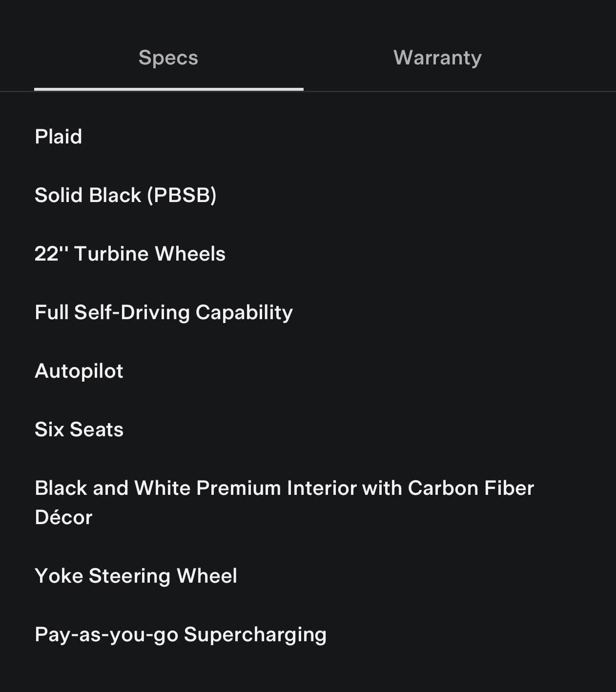Switch to the Specs tab
Viewport: 616px width, 692px height.
(x=168, y=58)
